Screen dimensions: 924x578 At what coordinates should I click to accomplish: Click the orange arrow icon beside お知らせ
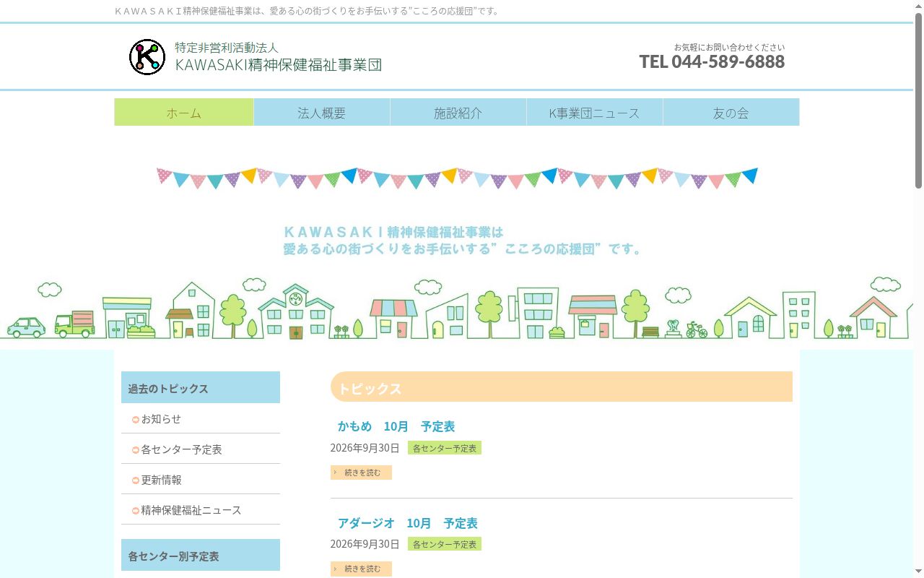pos(136,420)
